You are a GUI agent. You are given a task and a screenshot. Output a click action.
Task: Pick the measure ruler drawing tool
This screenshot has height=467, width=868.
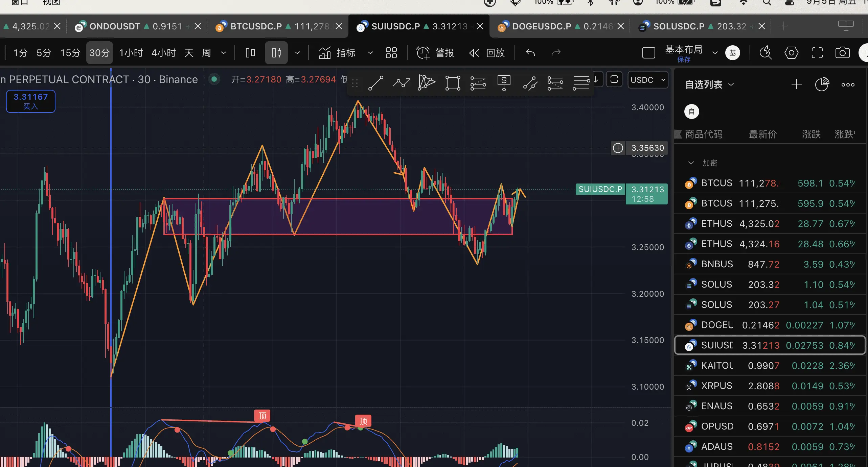530,83
